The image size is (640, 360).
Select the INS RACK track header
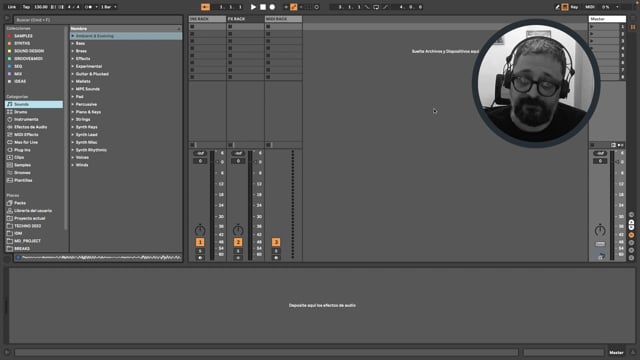point(207,19)
